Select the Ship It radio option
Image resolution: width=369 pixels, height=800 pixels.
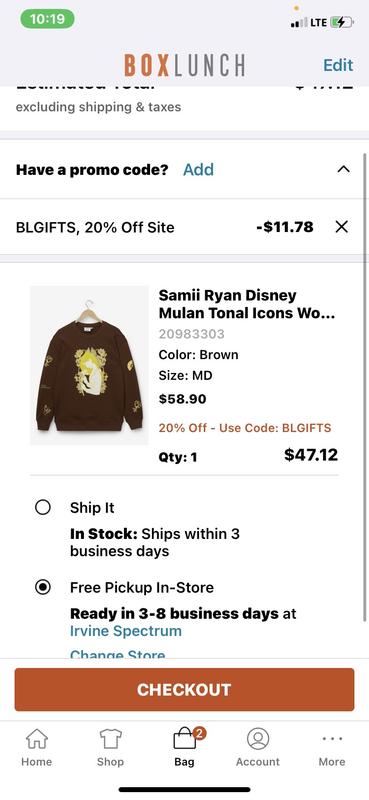click(x=42, y=507)
